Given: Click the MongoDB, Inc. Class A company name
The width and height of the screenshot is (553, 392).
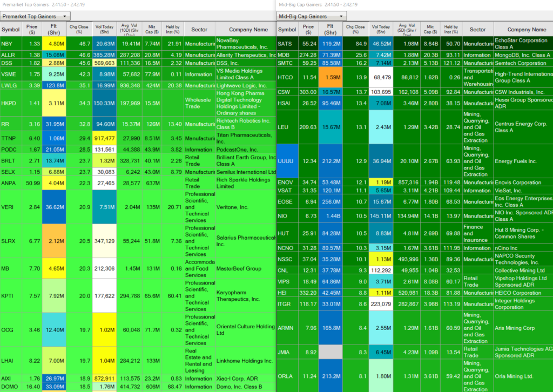Looking at the screenshot, I should [522, 55].
